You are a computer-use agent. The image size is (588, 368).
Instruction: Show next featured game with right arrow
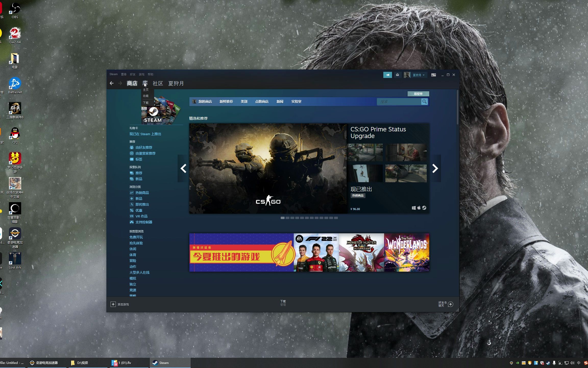(x=435, y=168)
